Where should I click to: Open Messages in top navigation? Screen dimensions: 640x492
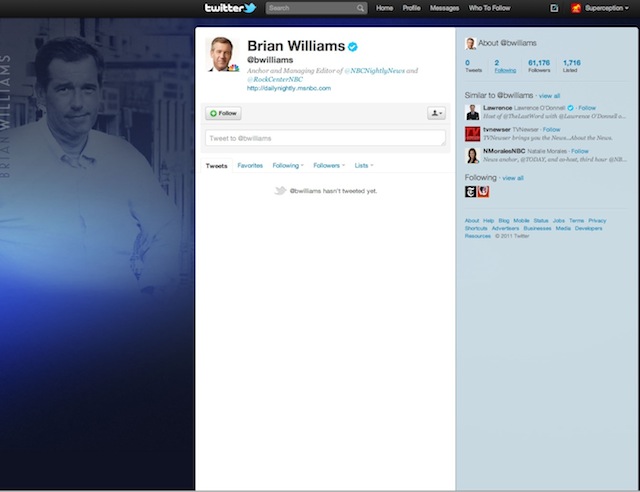coord(444,8)
